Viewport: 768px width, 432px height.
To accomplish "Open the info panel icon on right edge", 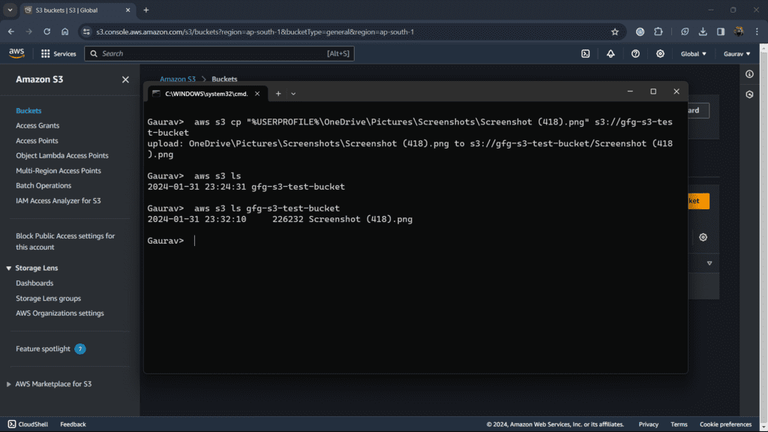I will [749, 74].
